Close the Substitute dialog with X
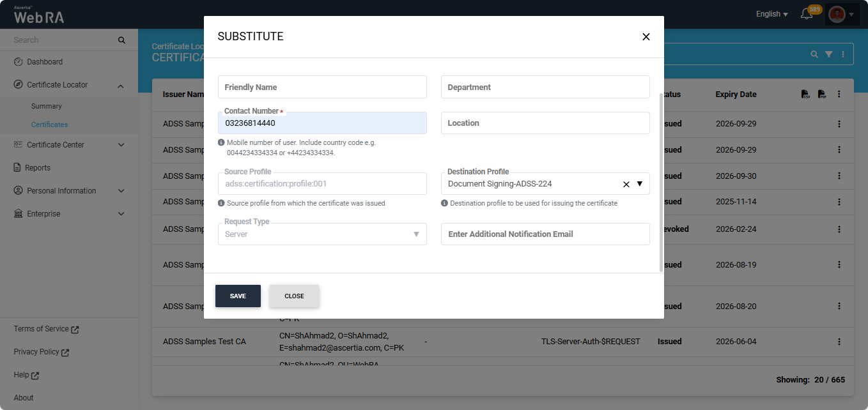Screen dimensions: 868x410 coord(646,37)
